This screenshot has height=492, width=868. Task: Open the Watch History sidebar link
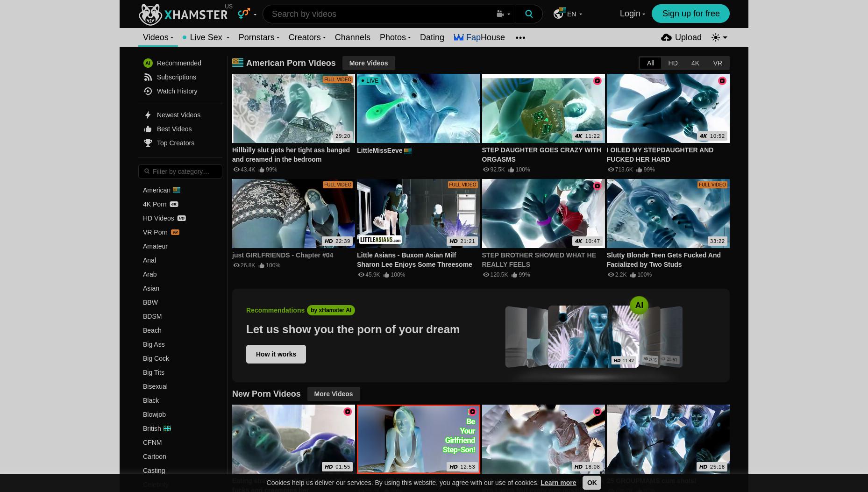tap(177, 91)
